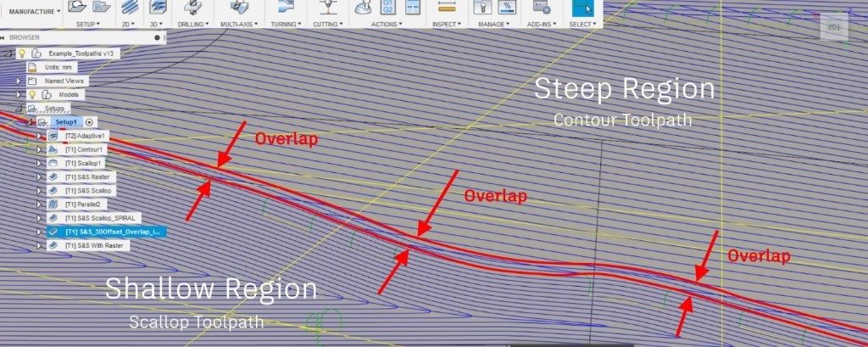Open the CUTTING menu
The width and height of the screenshot is (868, 347).
[328, 25]
